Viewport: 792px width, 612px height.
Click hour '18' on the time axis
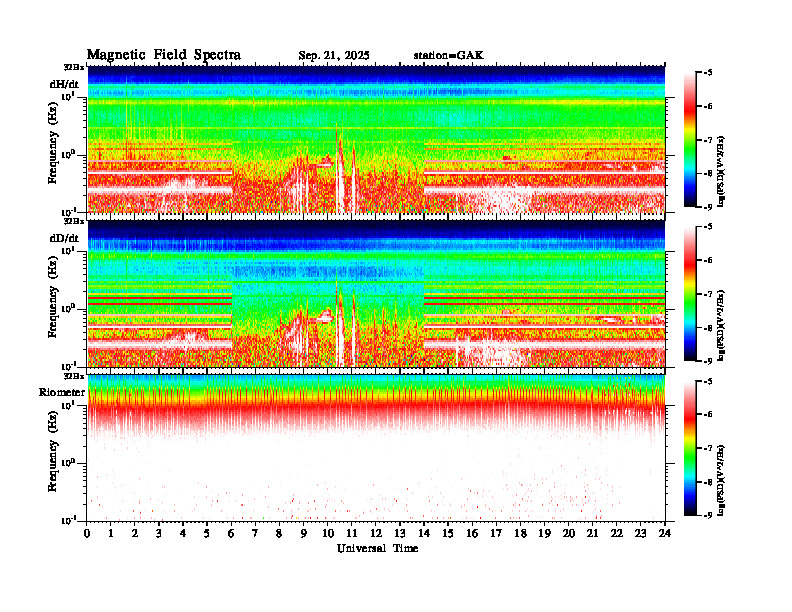[x=520, y=534]
